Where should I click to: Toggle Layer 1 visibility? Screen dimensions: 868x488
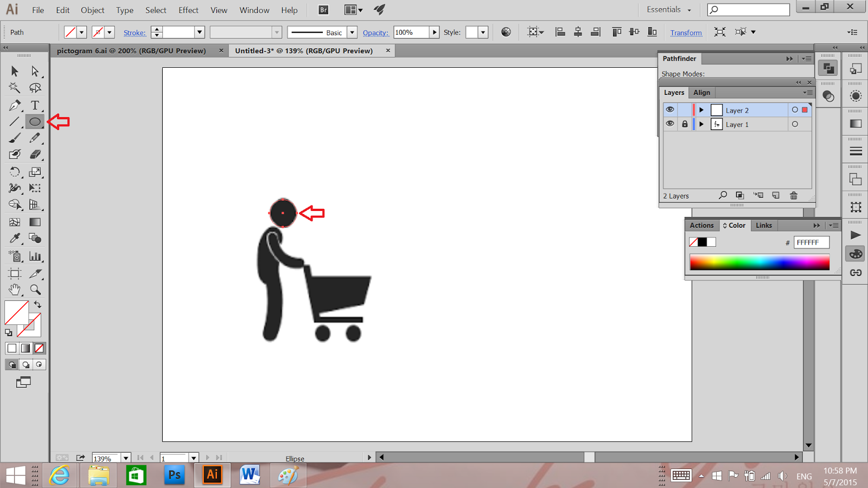tap(670, 124)
